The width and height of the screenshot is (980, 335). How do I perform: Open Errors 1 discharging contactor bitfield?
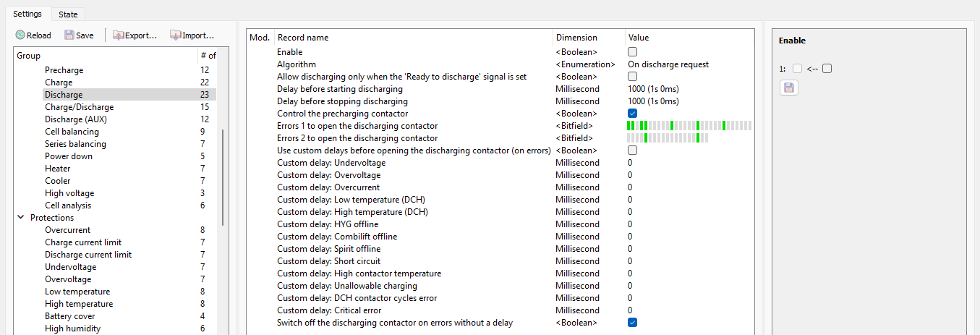pos(689,126)
